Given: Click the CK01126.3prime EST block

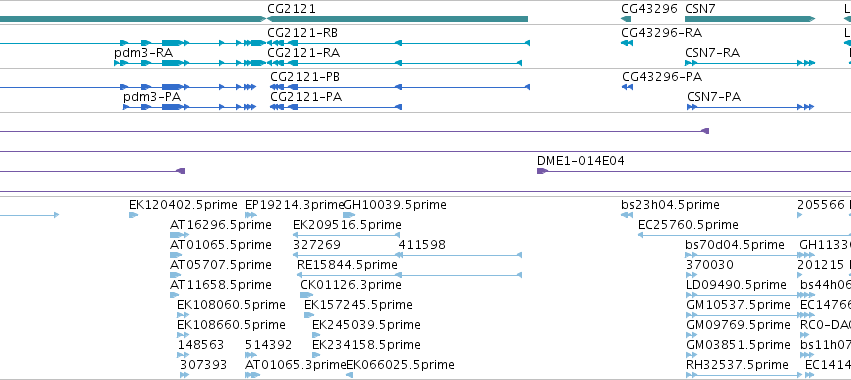Looking at the screenshot, I should [x=307, y=295].
